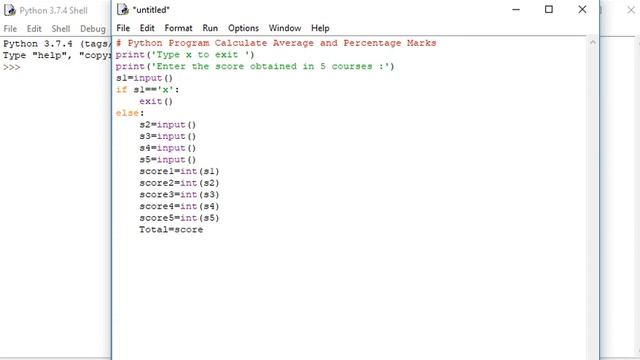Place cursor on s1=input() line
The image size is (640, 360).
[144, 78]
